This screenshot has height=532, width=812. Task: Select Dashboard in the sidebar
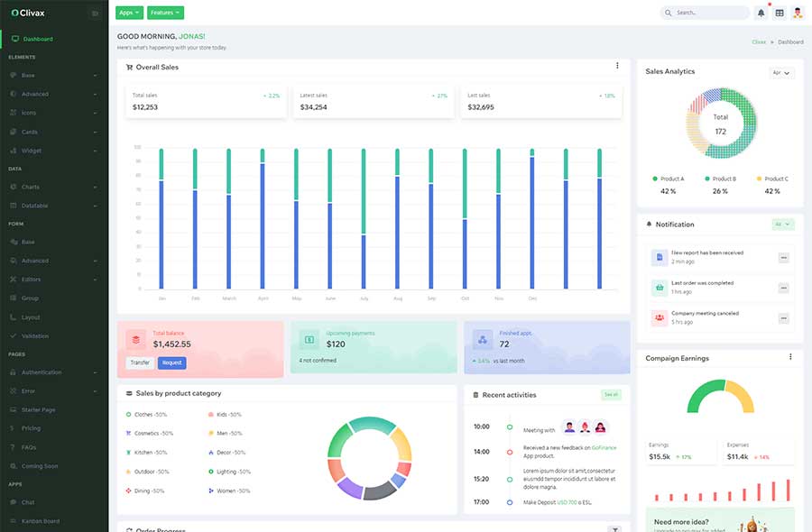tap(54, 39)
